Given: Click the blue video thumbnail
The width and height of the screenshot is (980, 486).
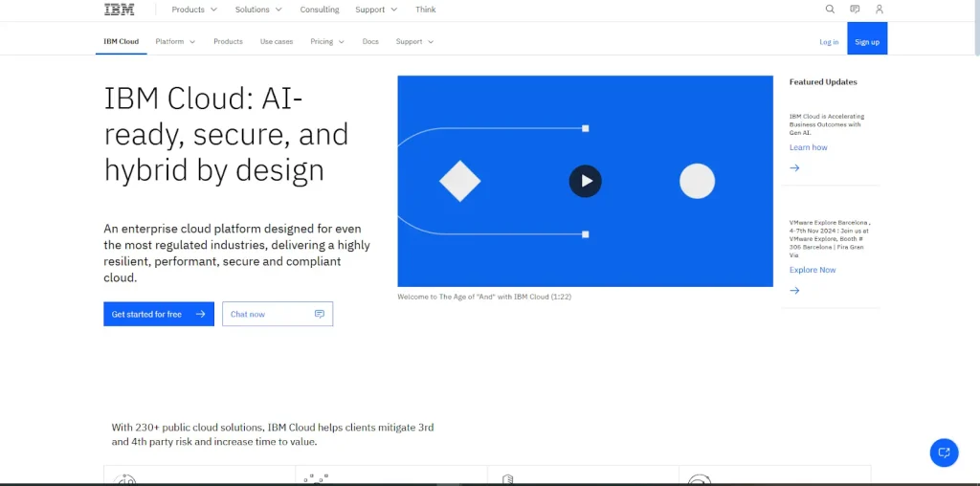Looking at the screenshot, I should 585,181.
